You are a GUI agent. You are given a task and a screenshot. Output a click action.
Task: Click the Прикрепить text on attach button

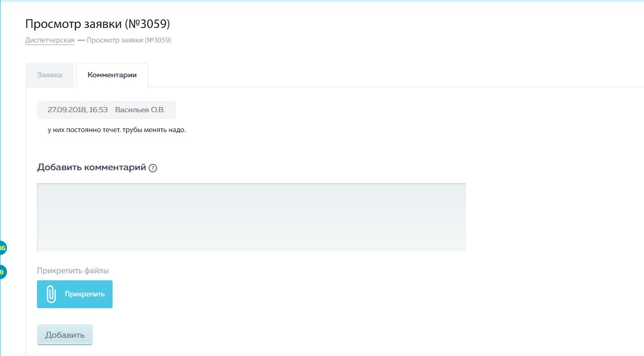[x=85, y=294]
